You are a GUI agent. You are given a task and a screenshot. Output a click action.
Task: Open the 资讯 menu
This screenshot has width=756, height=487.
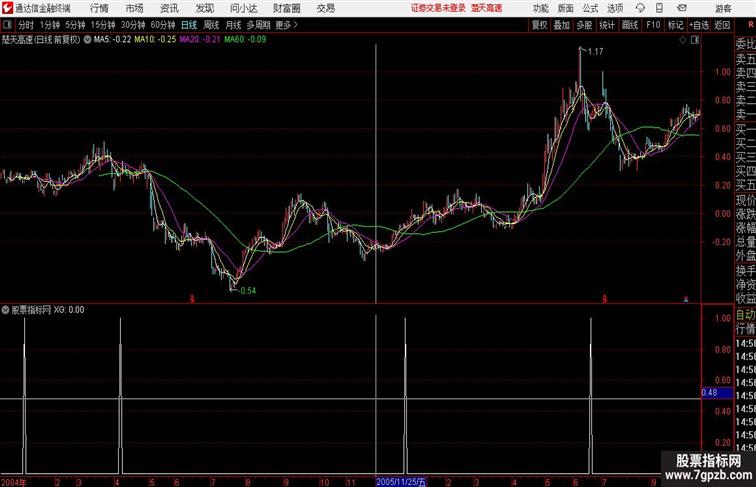pyautogui.click(x=169, y=8)
